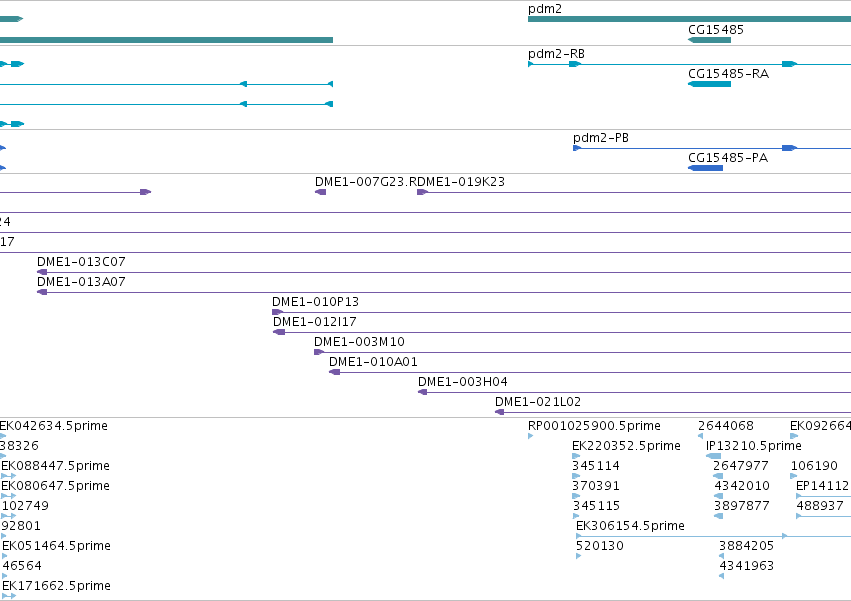Select the 4341963 arrow glyph
Image resolution: width=851 pixels, height=601 pixels.
(721, 576)
